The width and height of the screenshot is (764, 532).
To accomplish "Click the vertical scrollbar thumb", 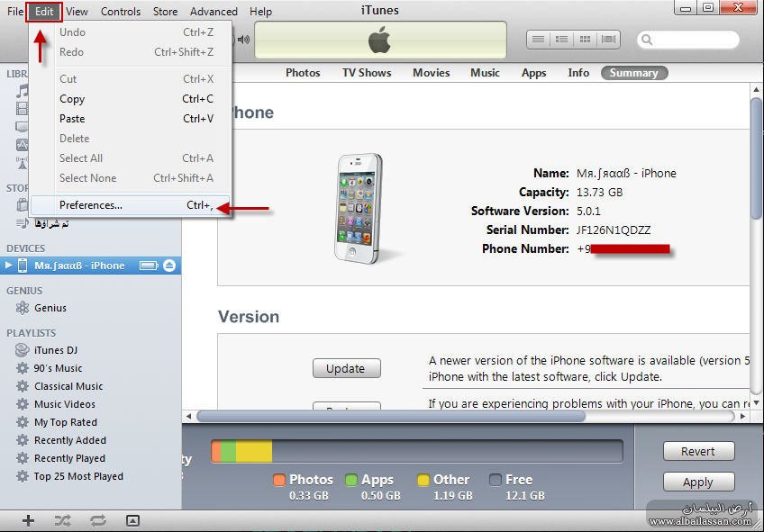I will tap(756, 158).
